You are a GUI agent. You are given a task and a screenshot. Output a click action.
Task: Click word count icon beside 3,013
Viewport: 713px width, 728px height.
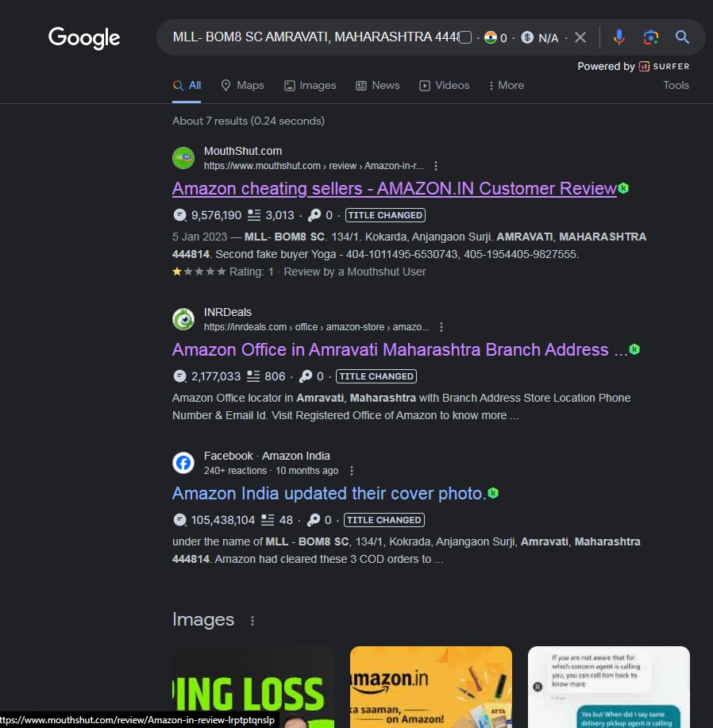(x=254, y=215)
